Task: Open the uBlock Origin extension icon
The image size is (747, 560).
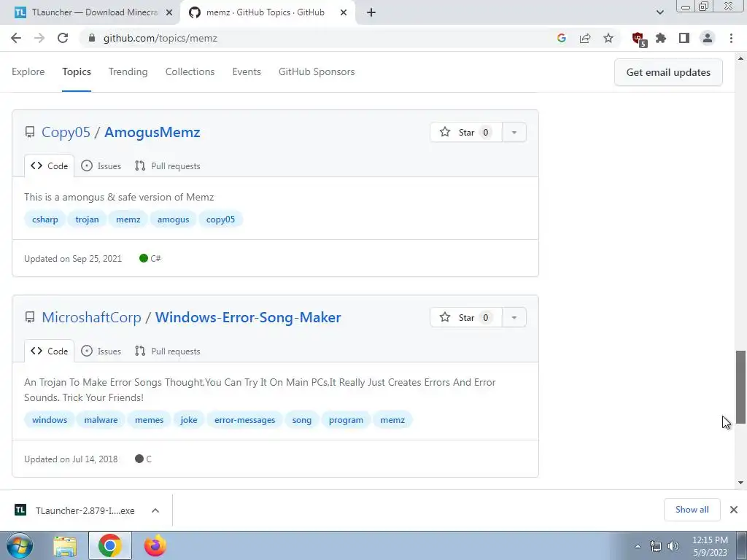Action: pyautogui.click(x=638, y=39)
